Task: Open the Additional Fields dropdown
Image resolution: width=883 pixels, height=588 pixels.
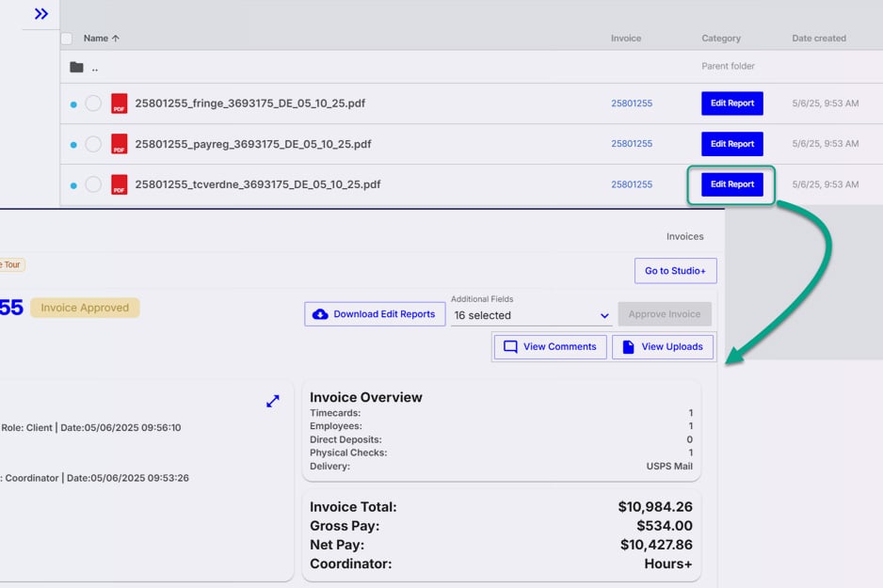Action: [531, 315]
